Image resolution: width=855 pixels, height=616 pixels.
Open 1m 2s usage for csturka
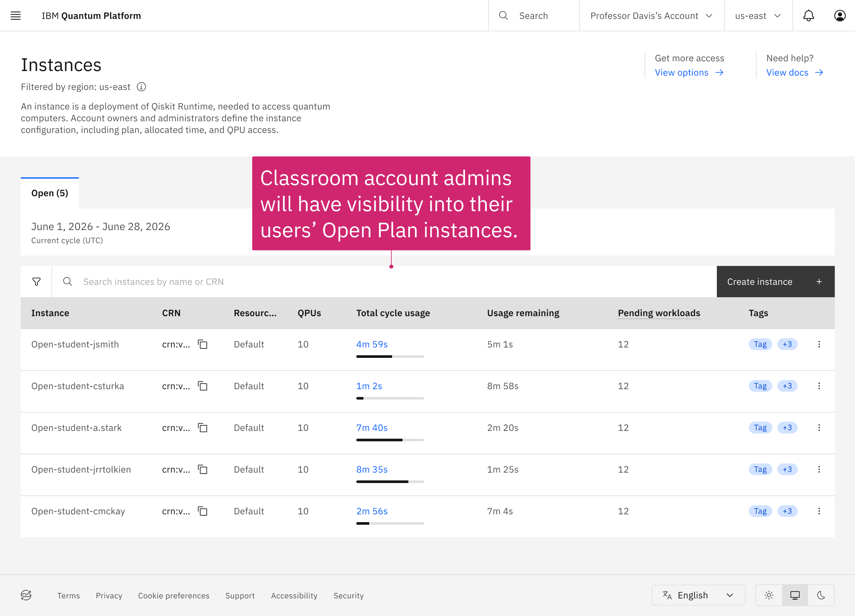[x=369, y=386]
